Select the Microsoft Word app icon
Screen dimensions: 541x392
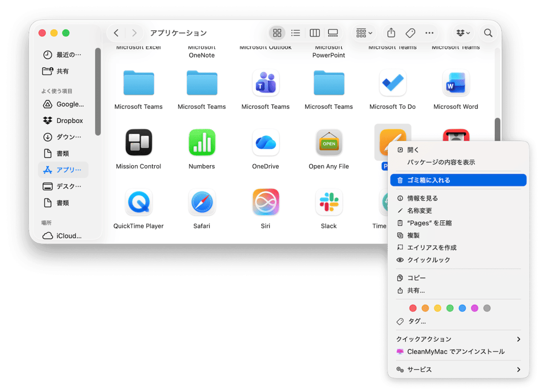click(456, 83)
